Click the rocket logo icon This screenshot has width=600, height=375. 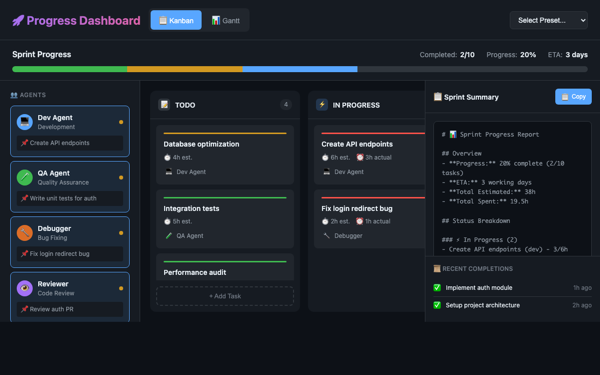18,20
